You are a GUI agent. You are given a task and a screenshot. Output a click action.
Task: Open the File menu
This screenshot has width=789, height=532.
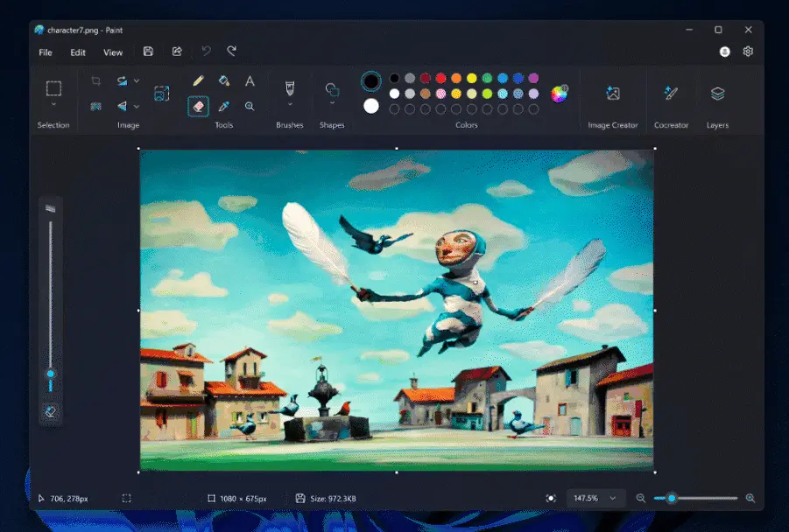tap(45, 52)
